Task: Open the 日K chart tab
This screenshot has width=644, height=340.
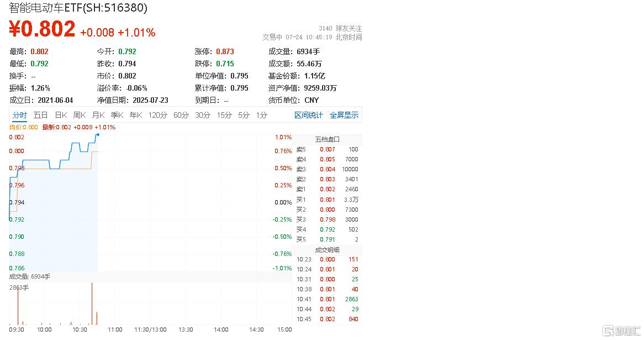Action: pos(61,115)
